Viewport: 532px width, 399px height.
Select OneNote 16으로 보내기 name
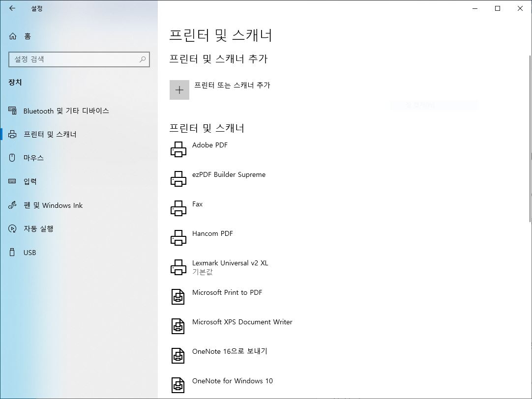pos(230,351)
